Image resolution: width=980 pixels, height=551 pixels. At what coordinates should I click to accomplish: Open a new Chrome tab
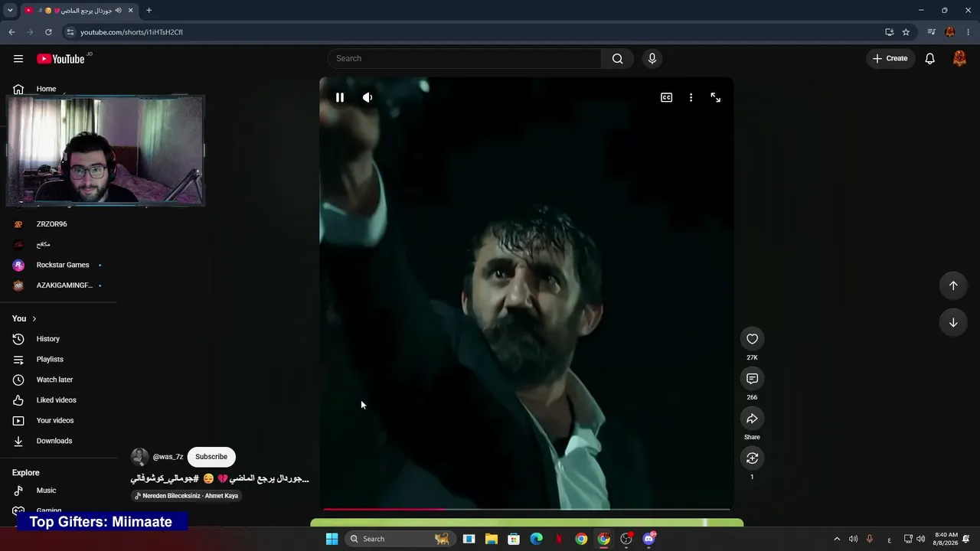[149, 11]
